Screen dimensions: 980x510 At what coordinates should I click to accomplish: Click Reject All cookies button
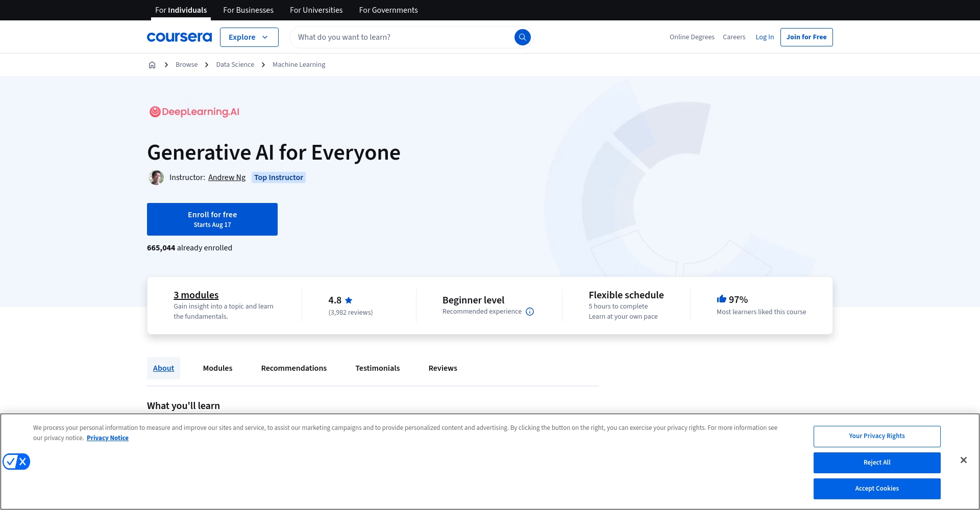click(x=877, y=463)
